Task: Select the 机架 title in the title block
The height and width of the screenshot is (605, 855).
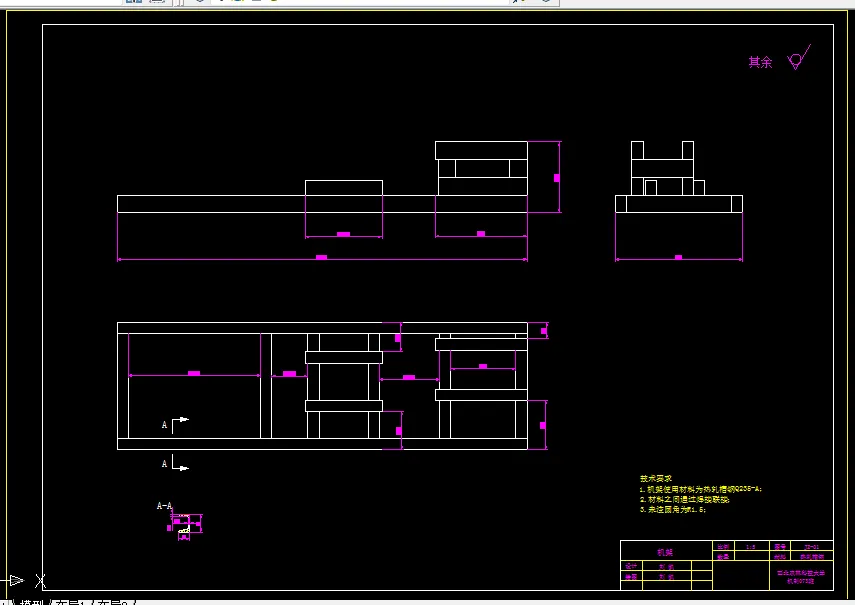Action: coord(665,552)
